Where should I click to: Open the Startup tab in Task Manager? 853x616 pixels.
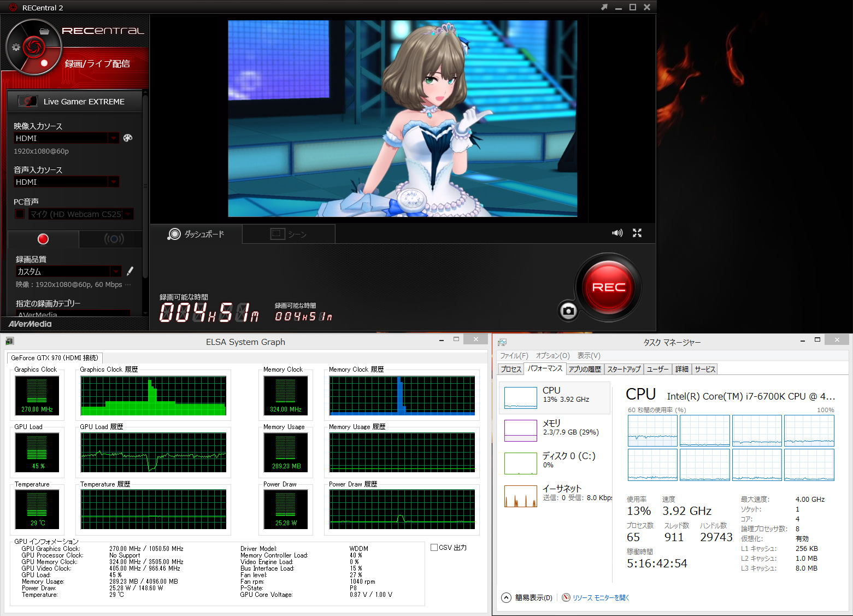point(624,369)
